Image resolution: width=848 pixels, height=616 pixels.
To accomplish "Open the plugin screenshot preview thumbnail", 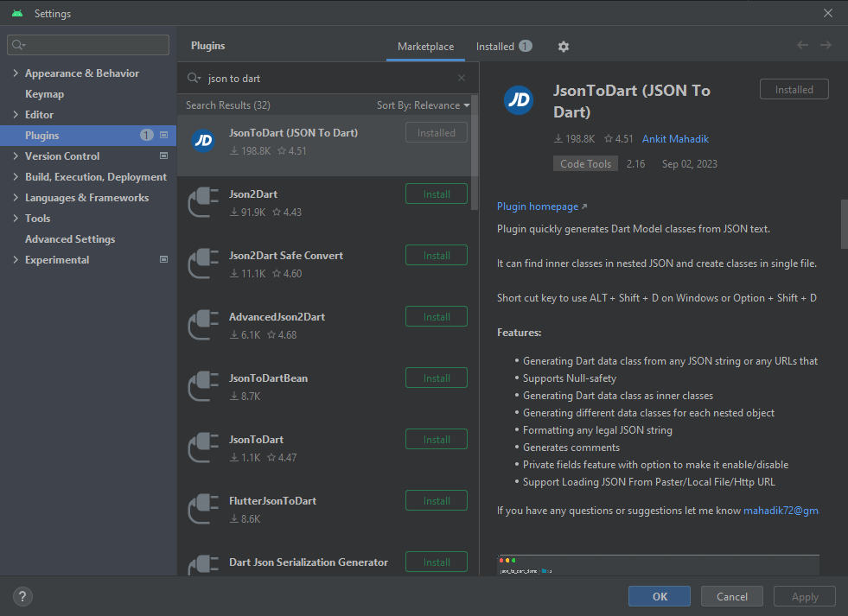I will click(x=658, y=565).
